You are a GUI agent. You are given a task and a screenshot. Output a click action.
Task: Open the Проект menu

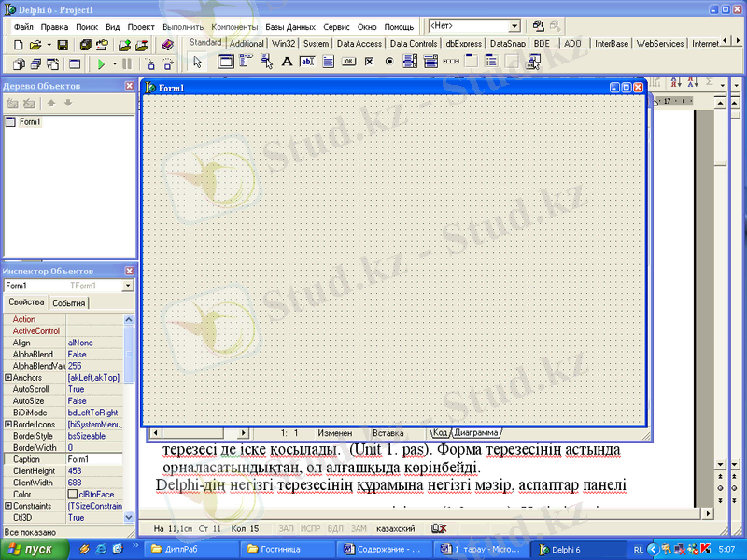141,27
